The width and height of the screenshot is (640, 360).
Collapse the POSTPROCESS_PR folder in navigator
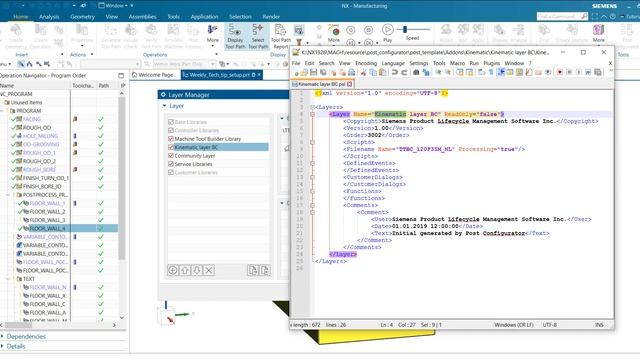[8, 195]
